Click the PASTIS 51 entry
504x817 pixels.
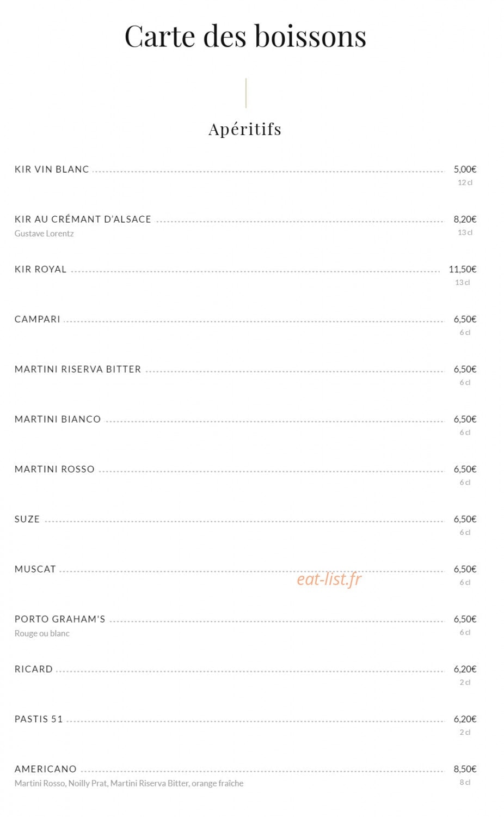coord(39,719)
